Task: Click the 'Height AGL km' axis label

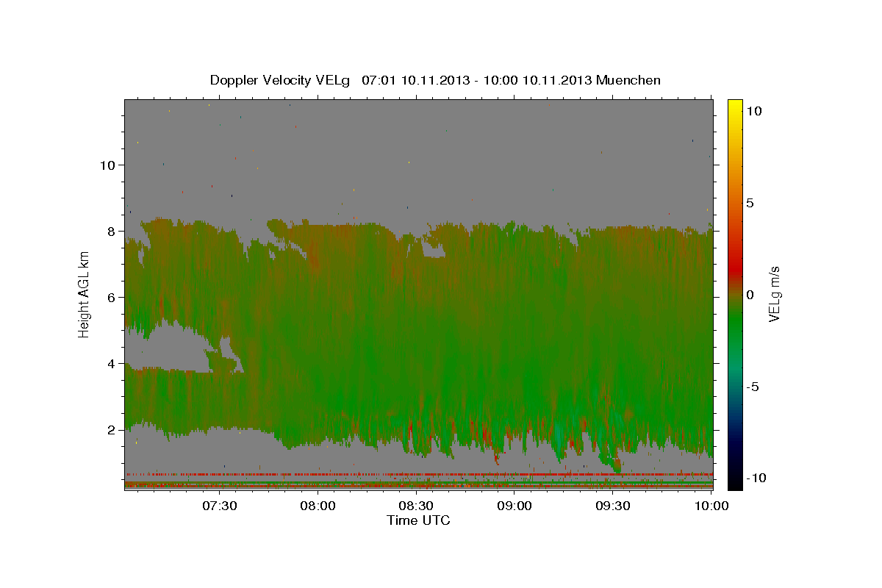Action: [x=85, y=294]
